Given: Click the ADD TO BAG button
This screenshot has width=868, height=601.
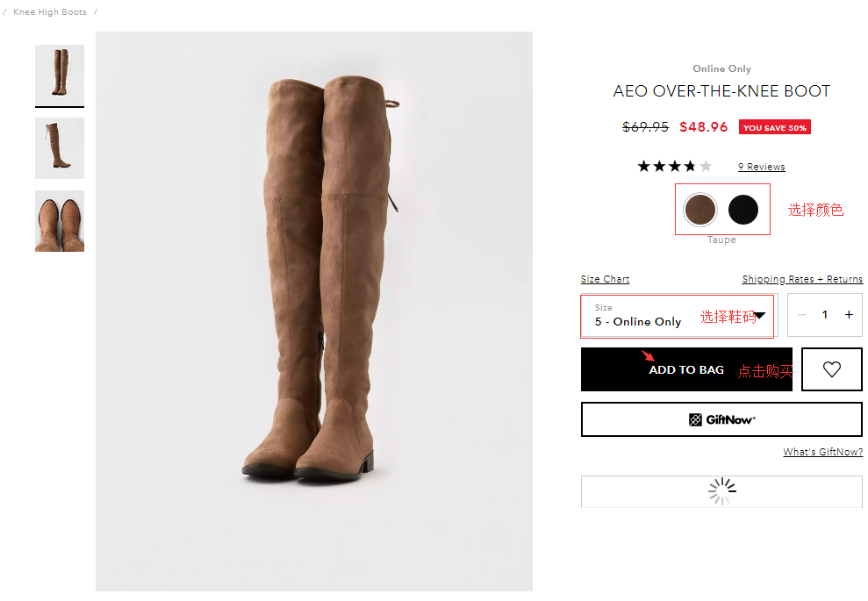Looking at the screenshot, I should coord(685,370).
